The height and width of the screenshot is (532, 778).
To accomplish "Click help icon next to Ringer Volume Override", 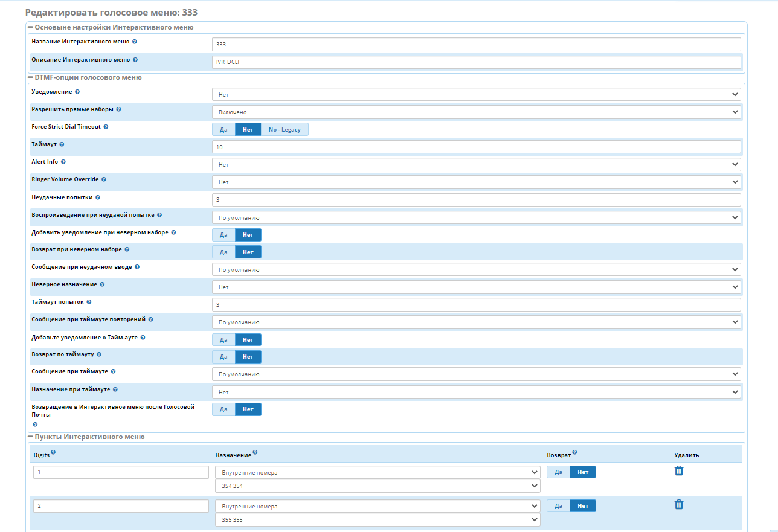I will click(x=104, y=179).
